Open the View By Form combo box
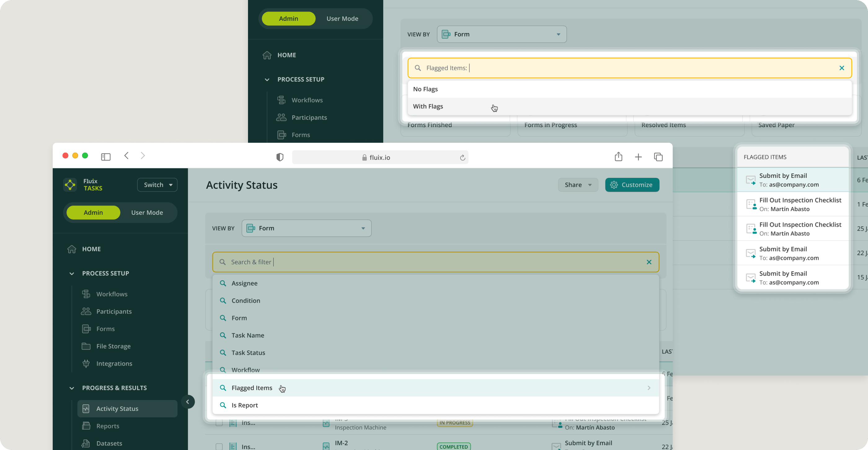 coord(306,228)
